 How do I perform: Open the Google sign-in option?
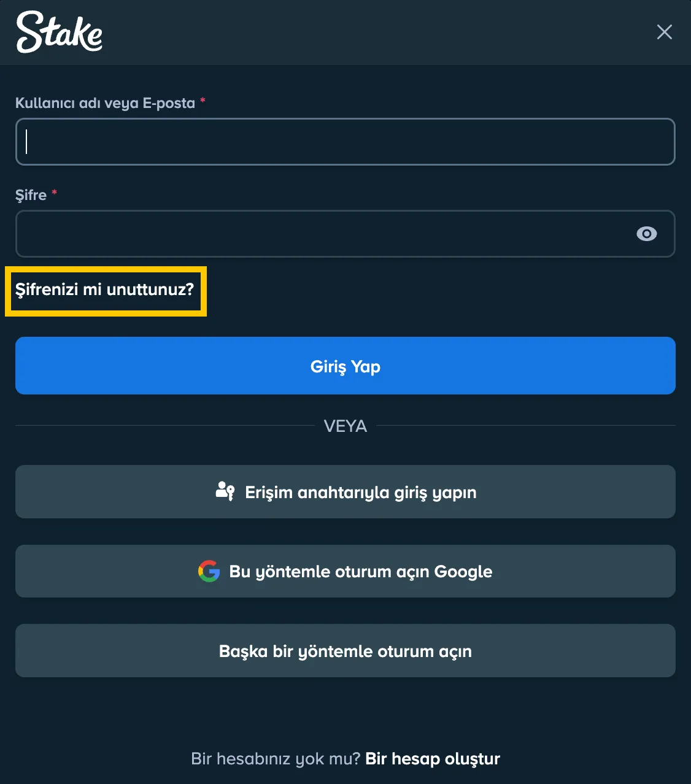click(345, 571)
